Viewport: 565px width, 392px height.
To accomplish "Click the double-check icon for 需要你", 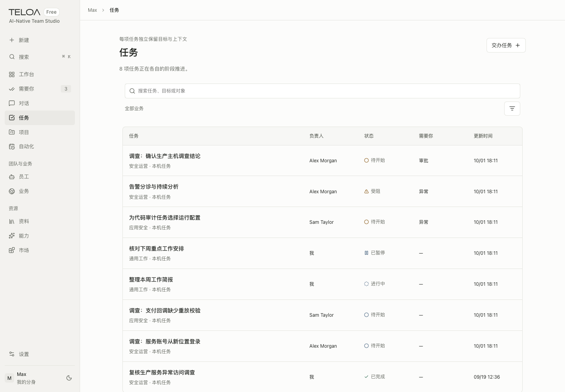I will pyautogui.click(x=12, y=89).
